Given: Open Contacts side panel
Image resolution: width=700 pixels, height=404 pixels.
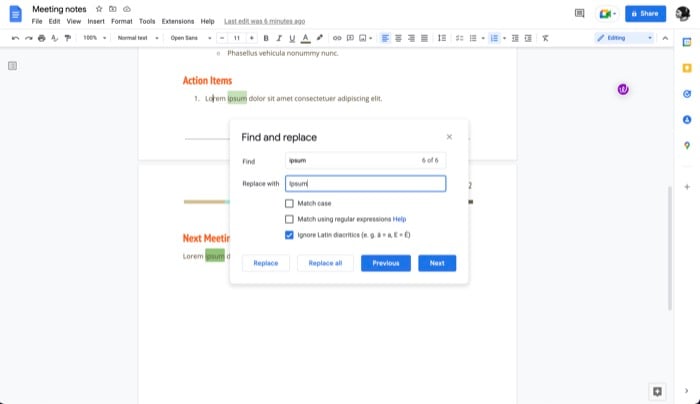Looking at the screenshot, I should click(x=687, y=120).
